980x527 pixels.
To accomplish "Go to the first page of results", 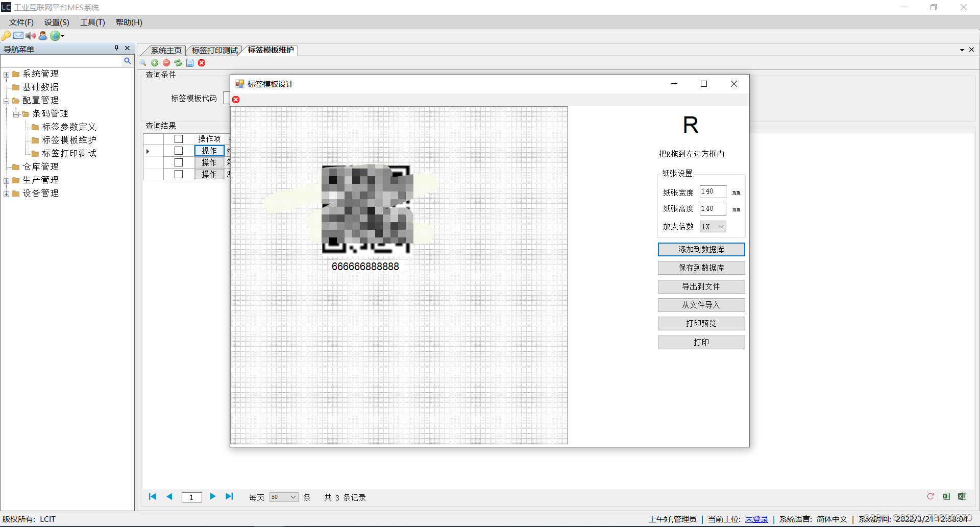I will point(153,496).
